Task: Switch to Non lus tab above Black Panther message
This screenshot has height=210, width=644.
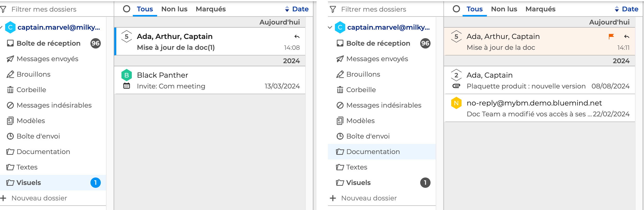Action: tap(174, 9)
